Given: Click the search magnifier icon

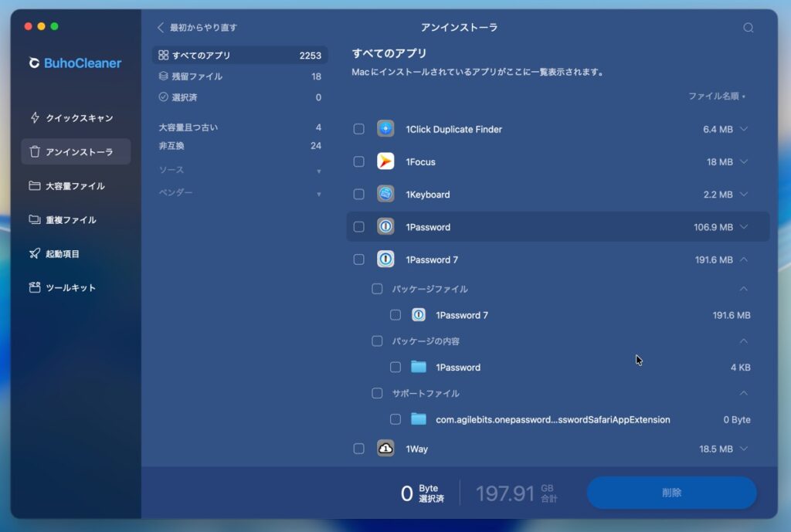Looking at the screenshot, I should coord(748,28).
